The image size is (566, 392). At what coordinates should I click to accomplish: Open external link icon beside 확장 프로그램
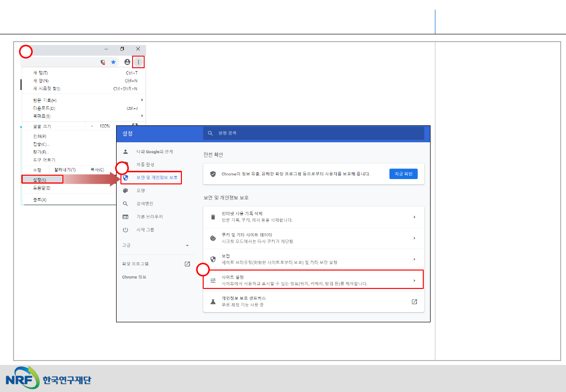click(187, 264)
